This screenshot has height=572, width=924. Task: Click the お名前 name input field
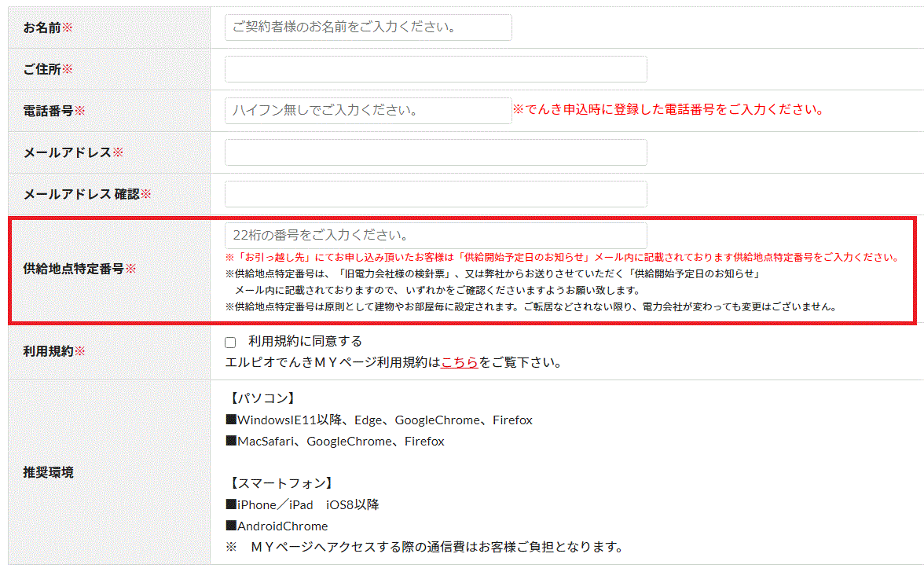tap(368, 27)
